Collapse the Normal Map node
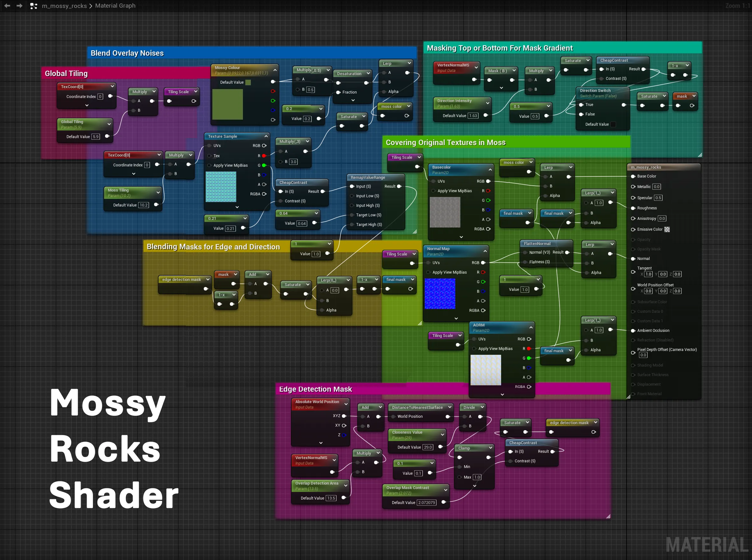The width and height of the screenshot is (752, 560). click(x=485, y=251)
